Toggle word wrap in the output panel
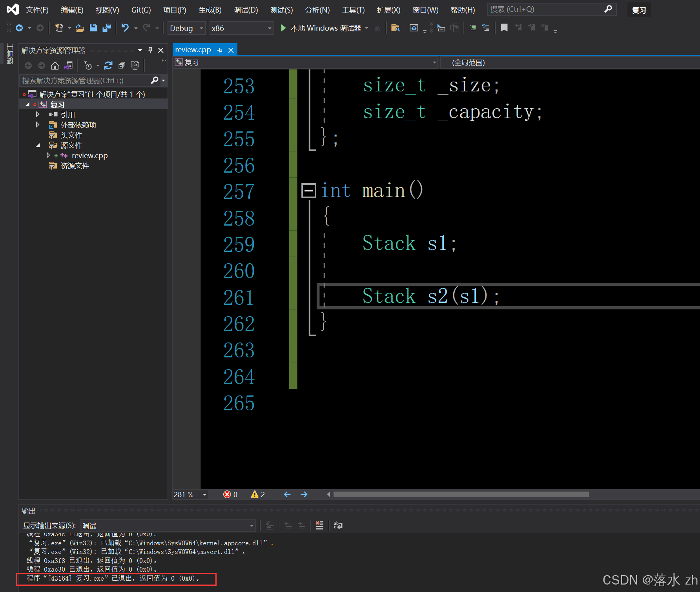The image size is (700, 592). (x=338, y=525)
